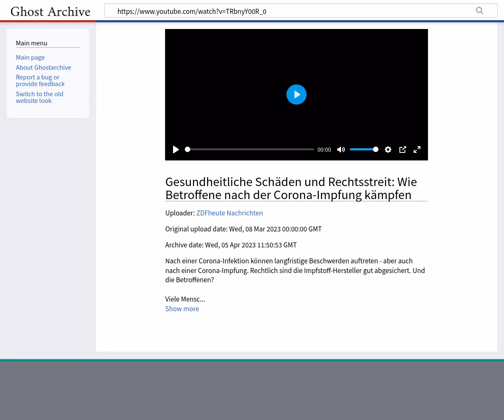Image resolution: width=504 pixels, height=420 pixels.
Task: Enter fullscreen mode icon
Action: pyautogui.click(x=417, y=150)
